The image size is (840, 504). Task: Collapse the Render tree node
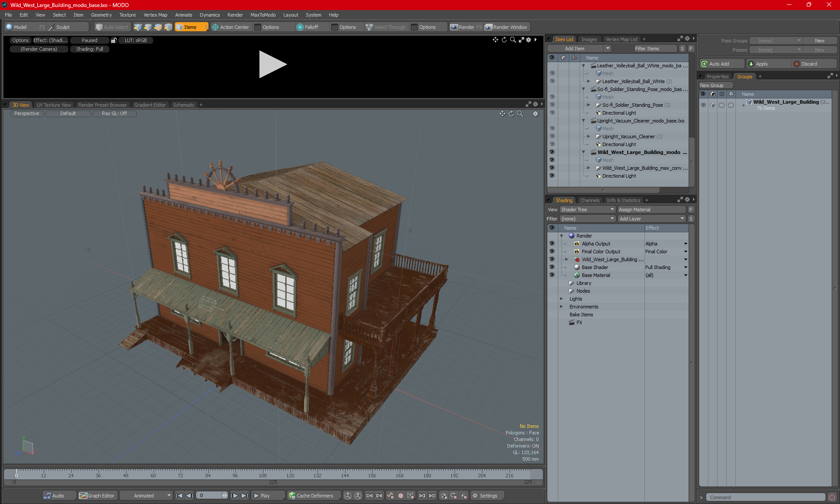(561, 236)
